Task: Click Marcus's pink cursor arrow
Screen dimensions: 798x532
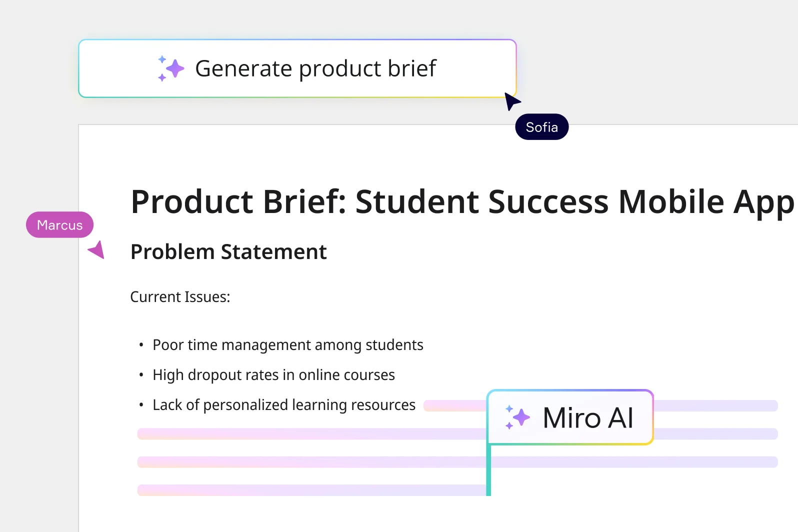Action: click(97, 250)
